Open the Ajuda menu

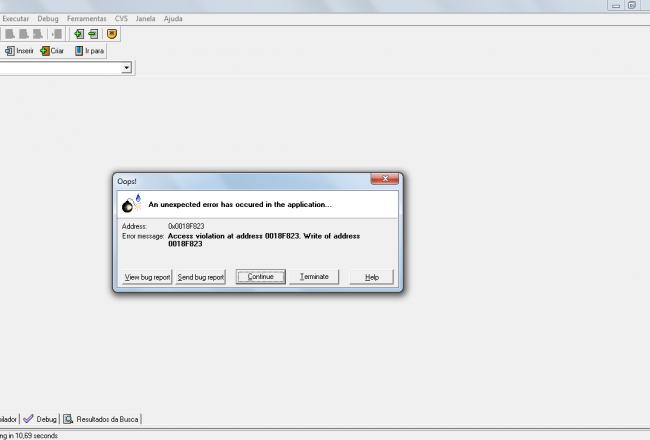pos(173,19)
